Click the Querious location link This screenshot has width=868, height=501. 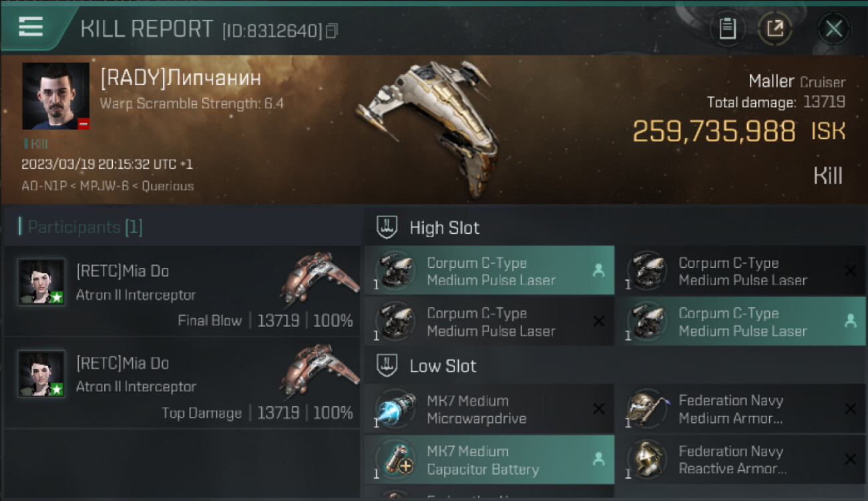(168, 186)
